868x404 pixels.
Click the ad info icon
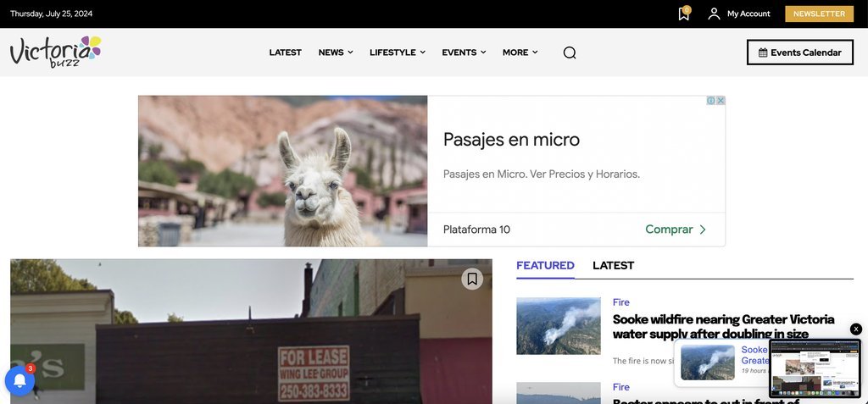711,101
